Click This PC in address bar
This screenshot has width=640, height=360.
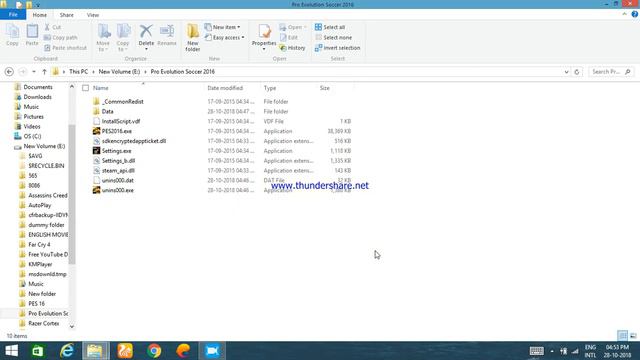78,71
